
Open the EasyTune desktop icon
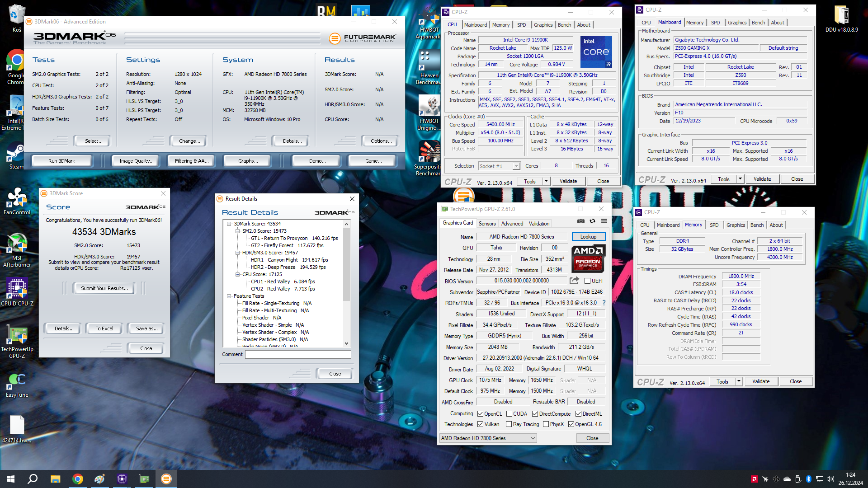pos(17,385)
